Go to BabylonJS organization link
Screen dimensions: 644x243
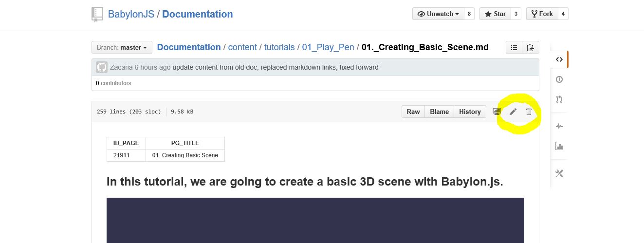[131, 14]
